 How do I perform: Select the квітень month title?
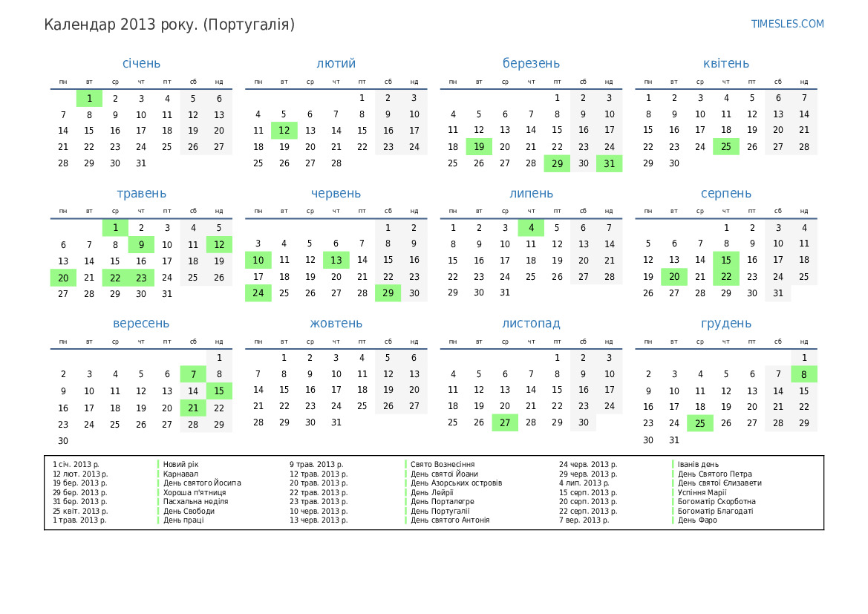click(x=725, y=64)
